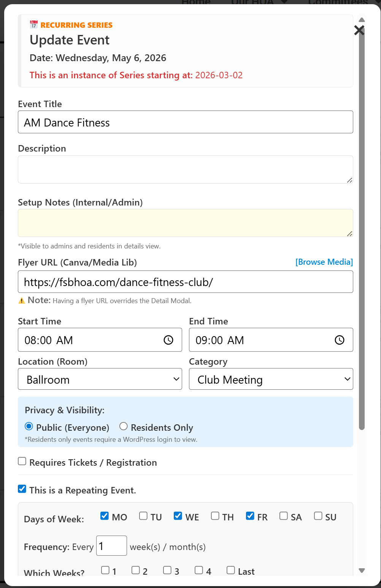The height and width of the screenshot is (588, 381).
Task: Click the series start date 2026-03-02
Action: click(x=219, y=75)
